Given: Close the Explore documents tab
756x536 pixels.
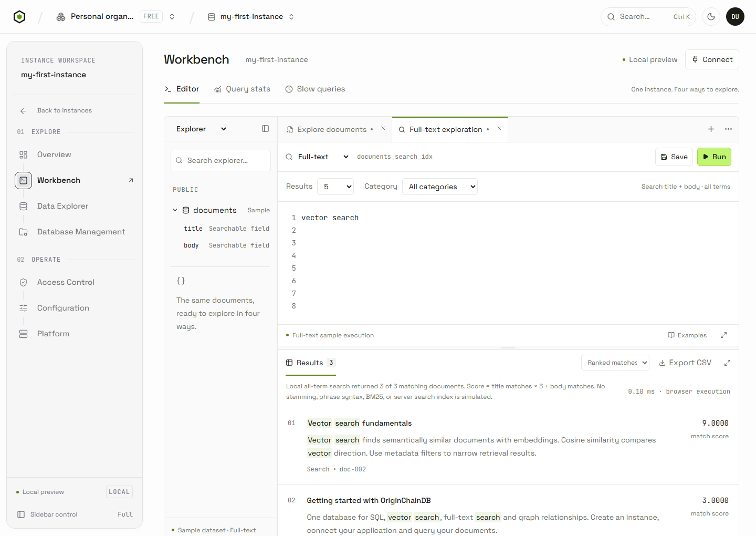Looking at the screenshot, I should (x=383, y=128).
